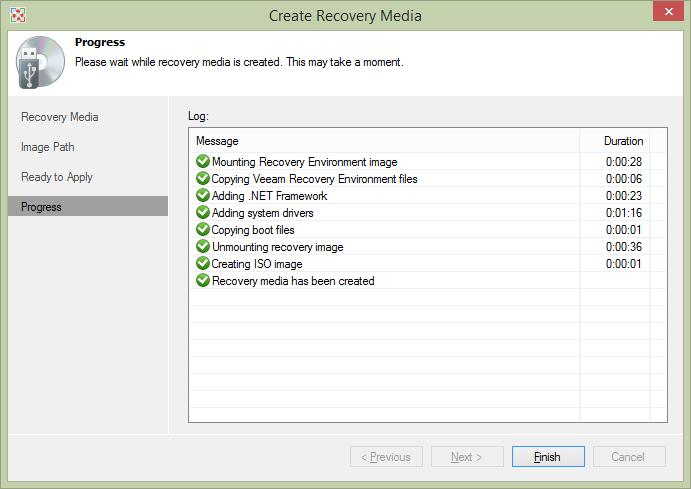The height and width of the screenshot is (489, 691).
Task: Click the Cancel button
Action: [x=629, y=457]
